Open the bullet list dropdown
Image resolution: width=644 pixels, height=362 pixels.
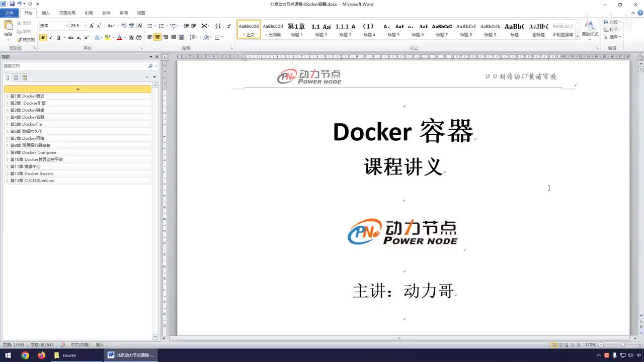click(155, 26)
